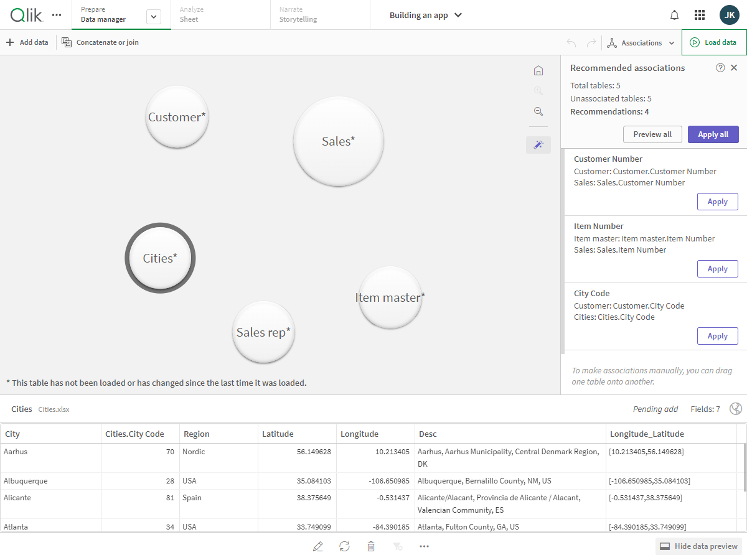Select the Customer table bubble
Image resolution: width=747 pixels, height=560 pixels.
(177, 117)
